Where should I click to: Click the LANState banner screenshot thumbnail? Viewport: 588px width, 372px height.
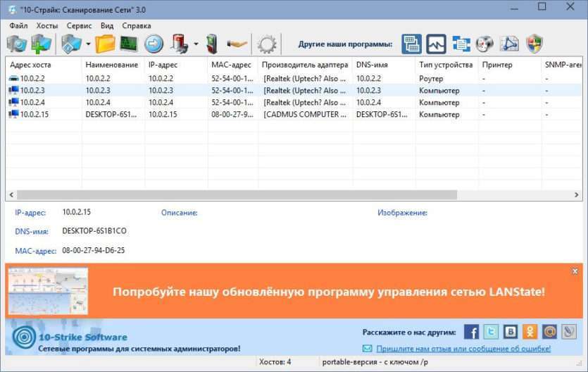48,291
